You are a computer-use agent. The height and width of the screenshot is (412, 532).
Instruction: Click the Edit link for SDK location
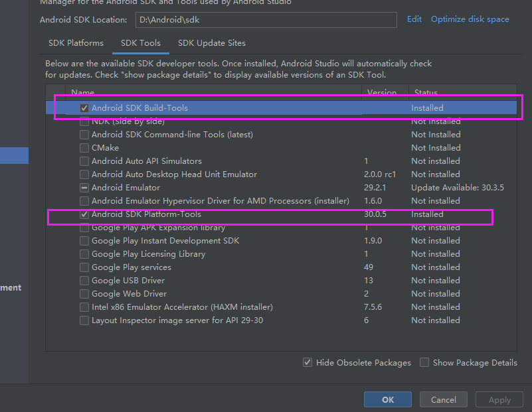click(x=414, y=19)
